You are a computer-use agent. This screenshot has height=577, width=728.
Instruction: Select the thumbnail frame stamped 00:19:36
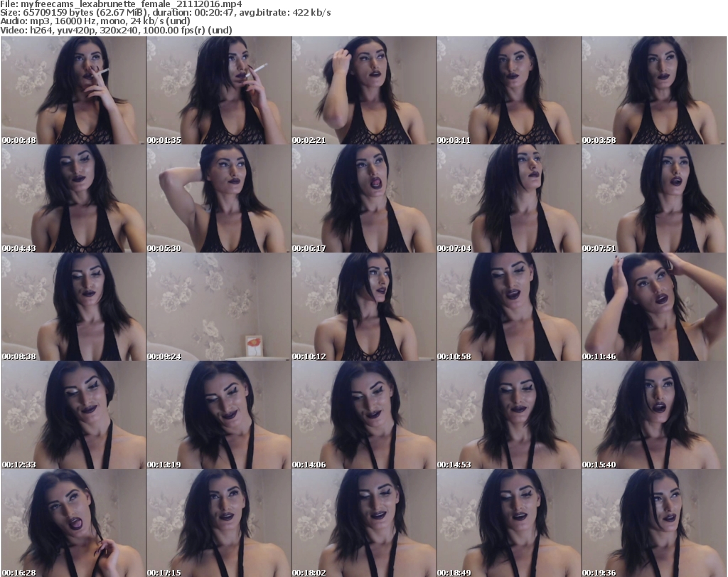click(654, 523)
